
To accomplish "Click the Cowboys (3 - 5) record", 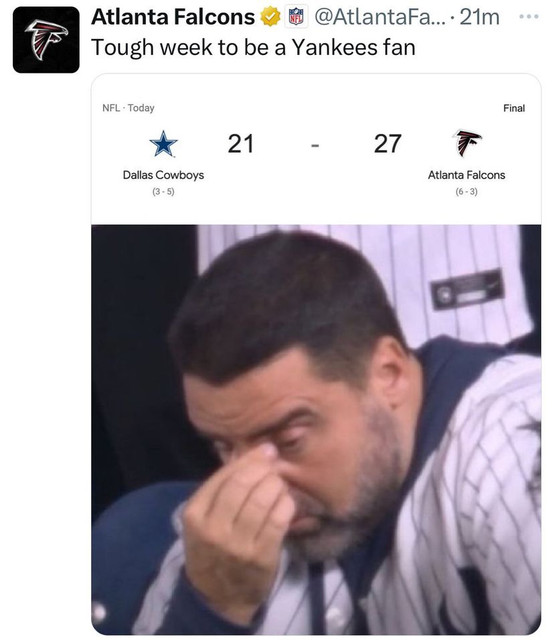I will (x=163, y=192).
